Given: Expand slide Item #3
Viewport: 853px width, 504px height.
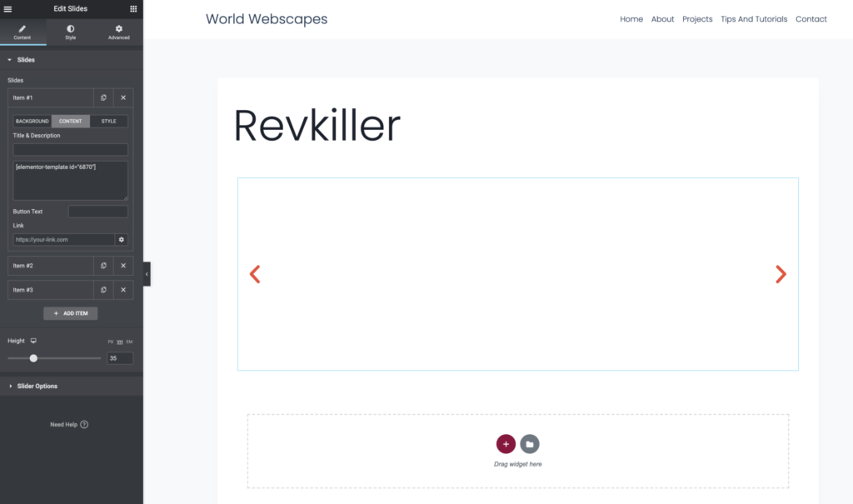Looking at the screenshot, I should click(51, 290).
